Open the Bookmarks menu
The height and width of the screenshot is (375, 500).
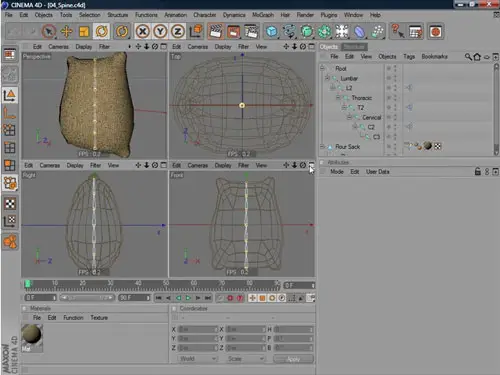(434, 56)
